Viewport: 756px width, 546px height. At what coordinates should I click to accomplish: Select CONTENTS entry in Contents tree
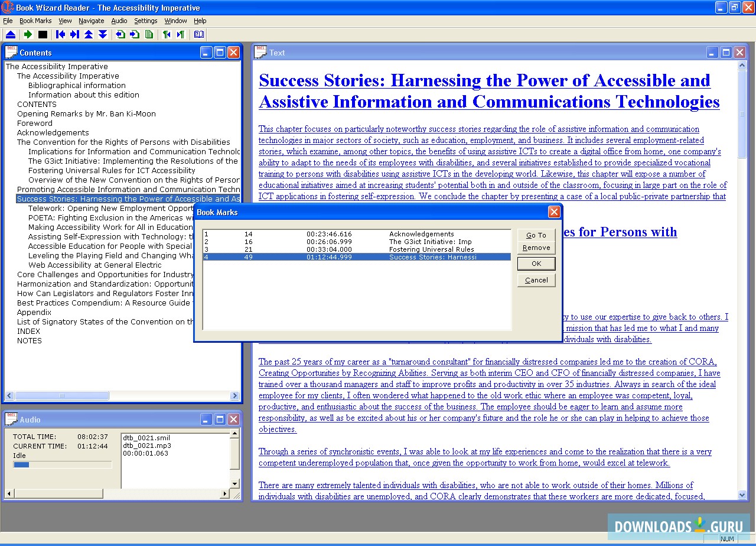tap(37, 104)
